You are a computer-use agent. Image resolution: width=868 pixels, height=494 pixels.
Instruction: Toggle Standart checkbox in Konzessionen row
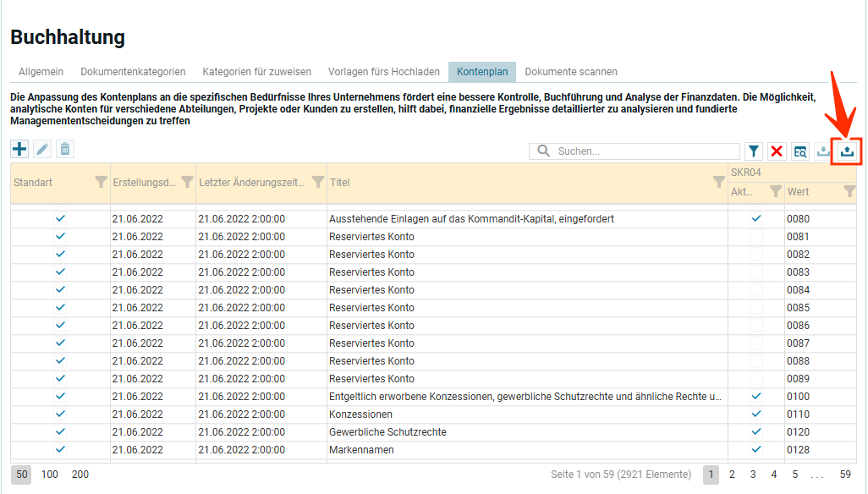pyautogui.click(x=60, y=414)
